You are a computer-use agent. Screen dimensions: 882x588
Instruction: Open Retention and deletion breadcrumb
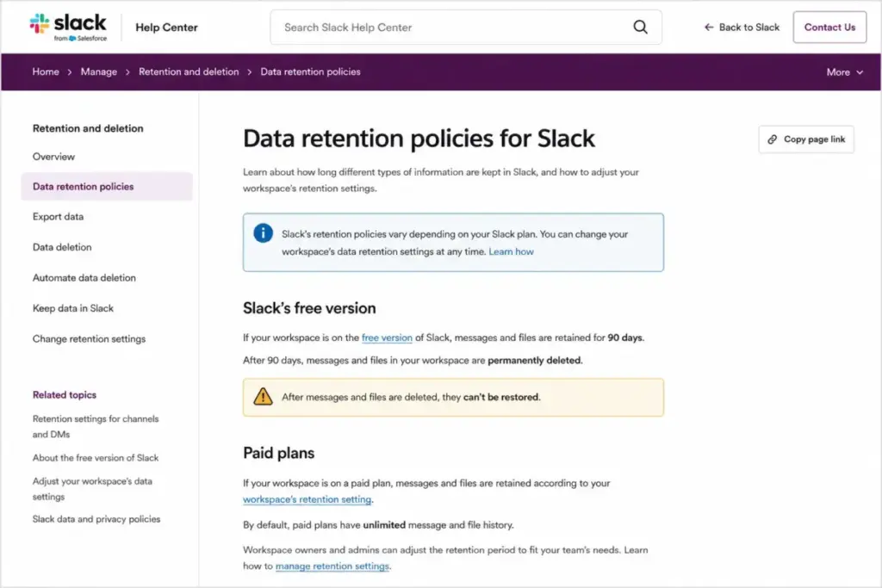coord(189,72)
